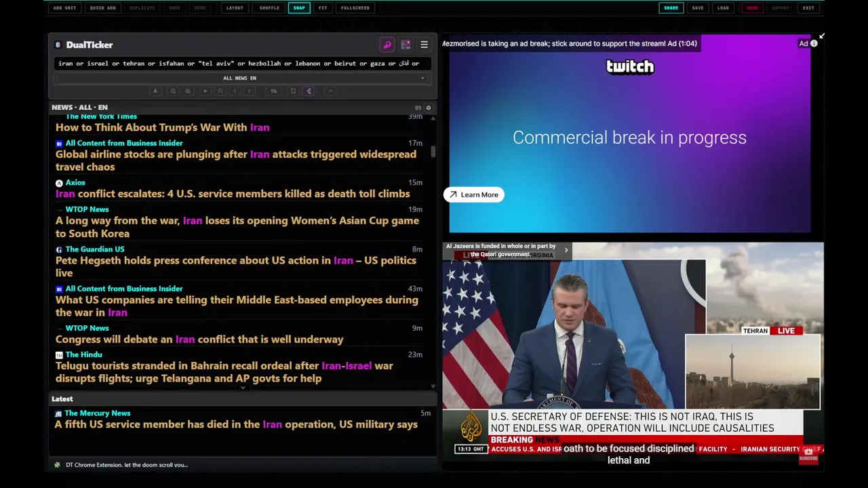The width and height of the screenshot is (868, 488).
Task: Collapse the ticker toolbar with up chevron
Action: 330,91
